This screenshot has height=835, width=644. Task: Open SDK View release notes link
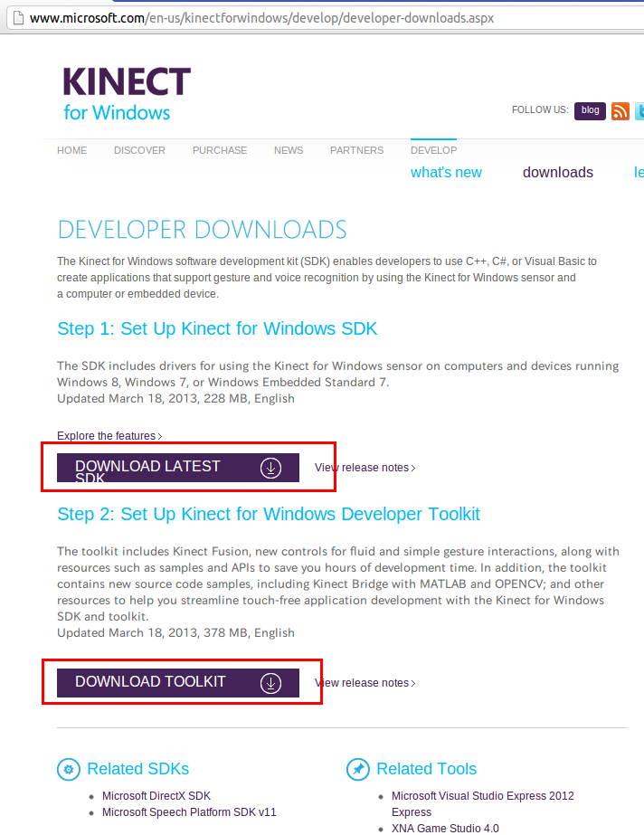365,468
